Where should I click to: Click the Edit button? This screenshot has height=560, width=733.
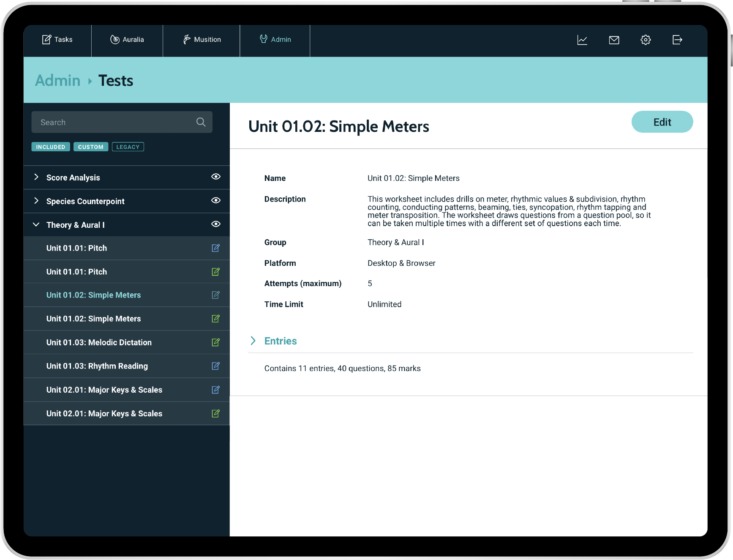(662, 122)
